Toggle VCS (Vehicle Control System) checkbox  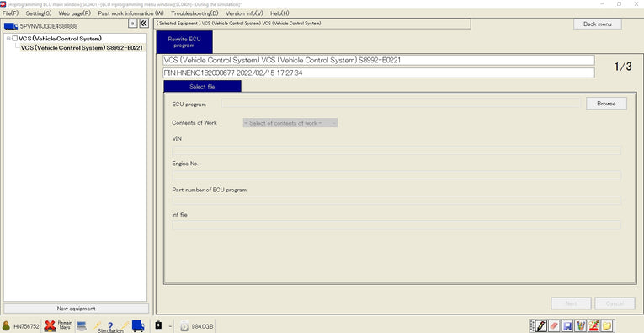pos(15,38)
